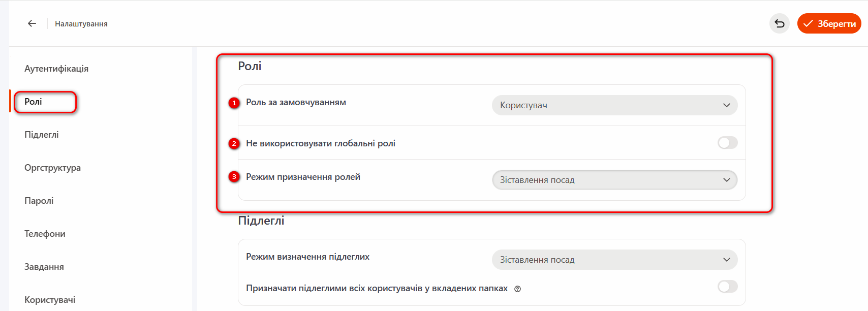Open 'Паролі' settings section
This screenshot has height=311, width=868.
coord(39,201)
